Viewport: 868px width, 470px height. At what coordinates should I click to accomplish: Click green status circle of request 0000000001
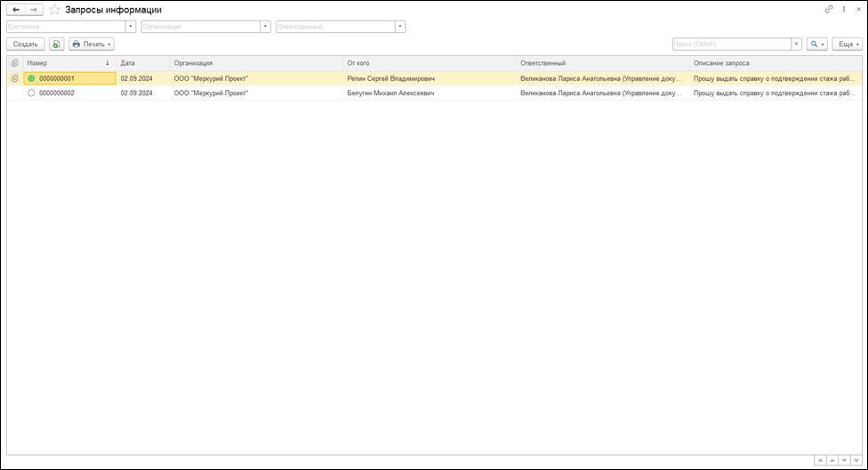point(32,78)
